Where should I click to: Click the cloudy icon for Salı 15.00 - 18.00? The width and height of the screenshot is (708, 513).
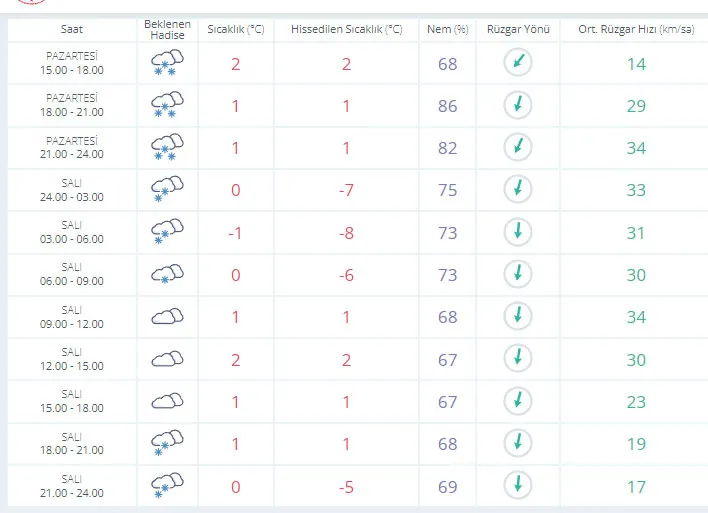(167, 401)
